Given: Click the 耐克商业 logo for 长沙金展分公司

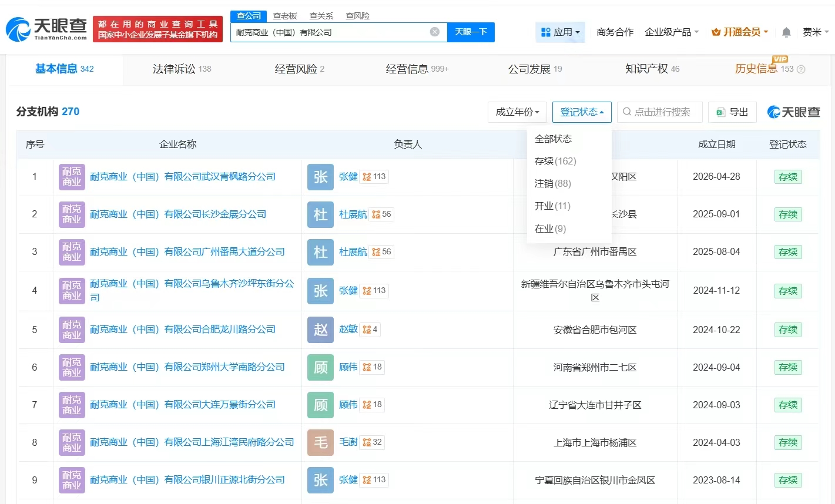Looking at the screenshot, I should click(72, 214).
